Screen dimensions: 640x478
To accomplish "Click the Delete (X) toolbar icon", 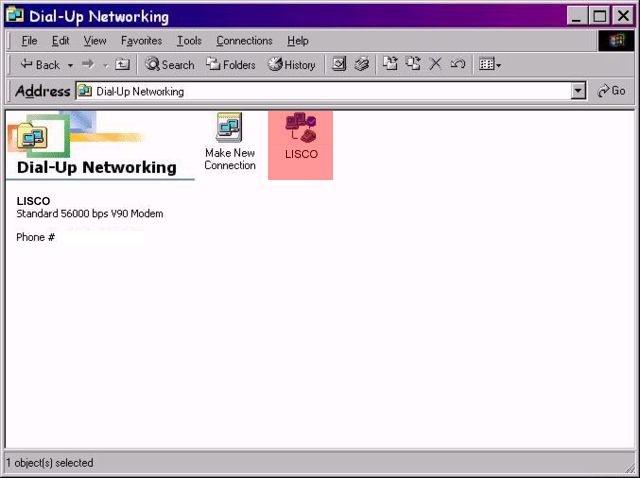I will 435,65.
